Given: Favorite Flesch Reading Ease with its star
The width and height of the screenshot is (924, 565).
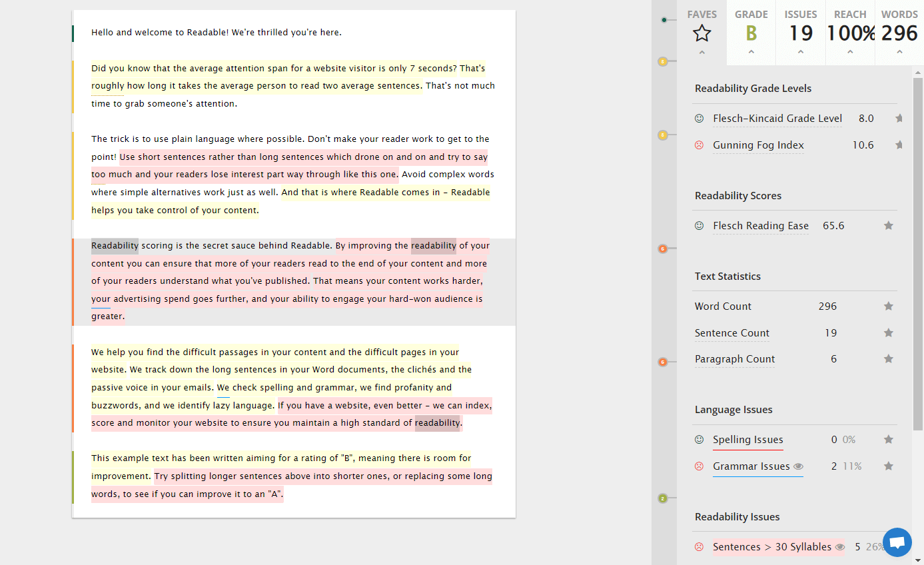Looking at the screenshot, I should pos(888,226).
